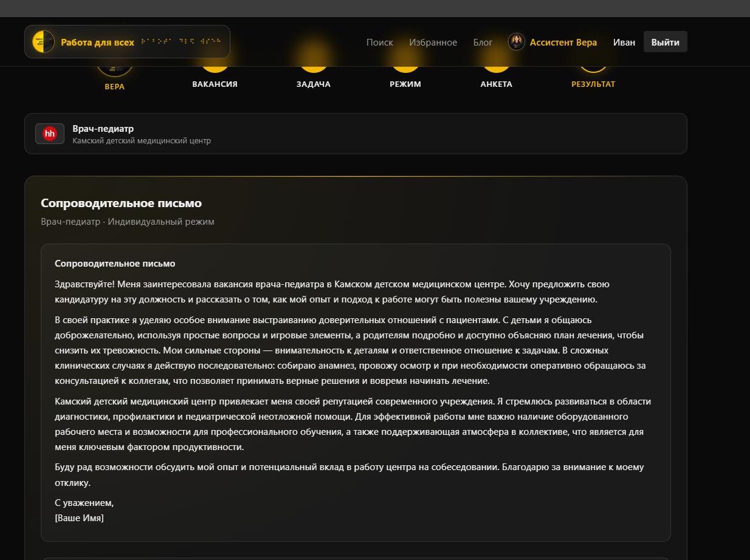Screen dimensions: 750x560
Task: Click the Работа для всех site title
Action: click(x=97, y=42)
